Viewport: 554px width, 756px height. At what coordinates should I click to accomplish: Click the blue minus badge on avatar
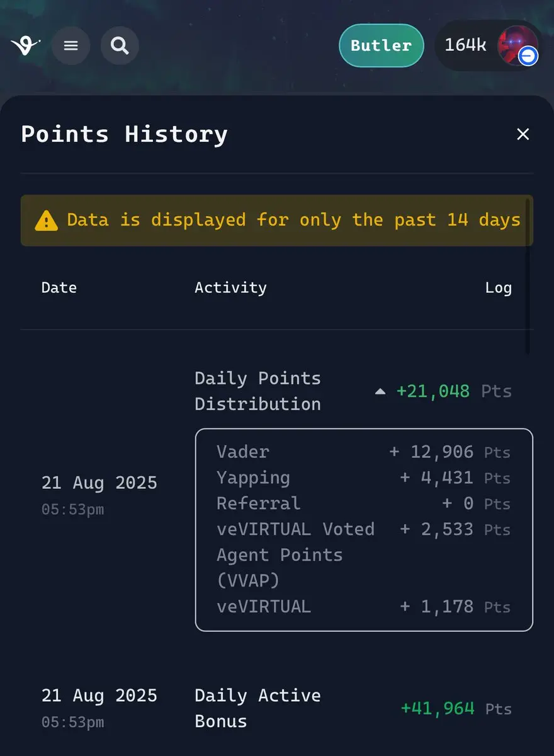pyautogui.click(x=528, y=56)
